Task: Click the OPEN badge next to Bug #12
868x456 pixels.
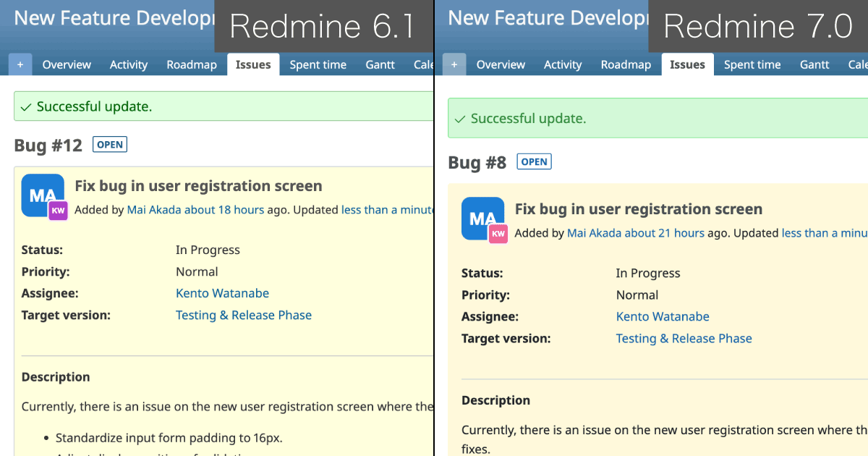Action: [x=110, y=145]
